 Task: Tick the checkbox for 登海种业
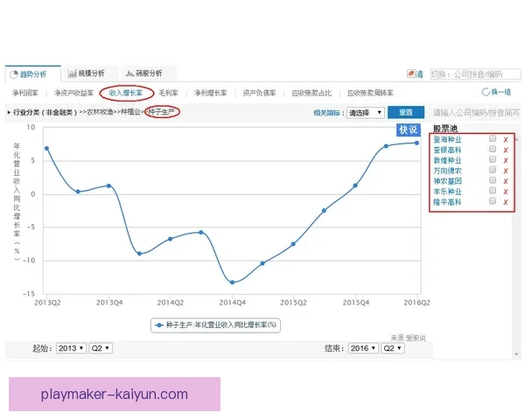click(x=493, y=138)
